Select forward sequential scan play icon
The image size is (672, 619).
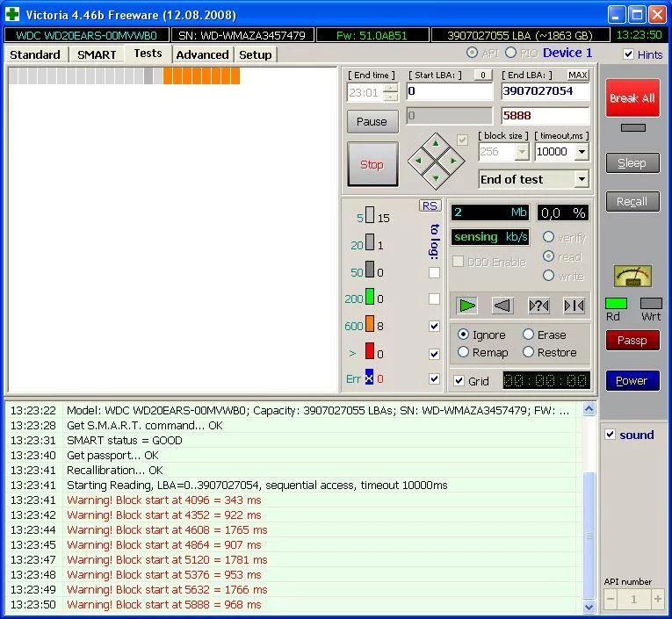467,306
